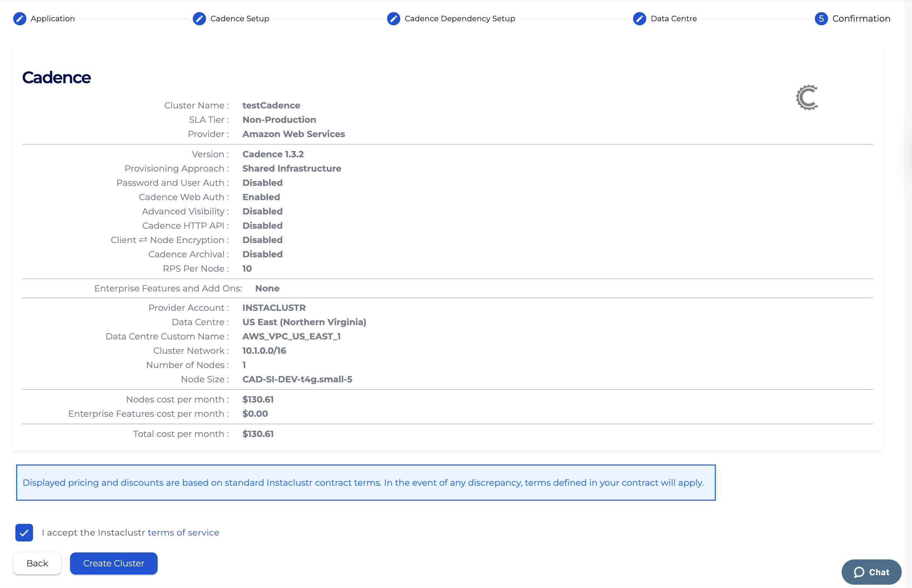
Task: Click the Cadence page heading
Action: [56, 77]
